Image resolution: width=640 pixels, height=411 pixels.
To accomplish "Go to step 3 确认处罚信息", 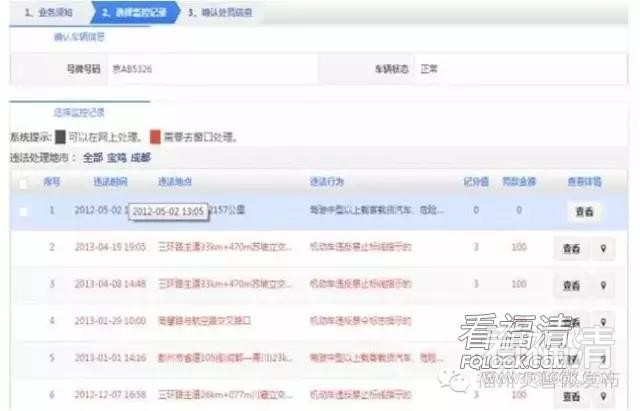I will click(220, 13).
